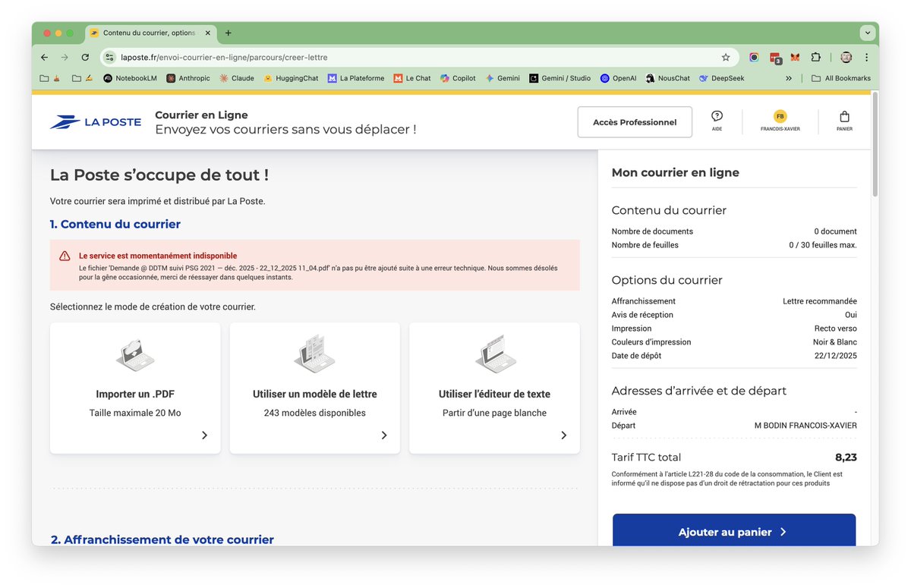Click the 'Lettre recommandée' value
The width and height of the screenshot is (911, 588).
point(820,301)
